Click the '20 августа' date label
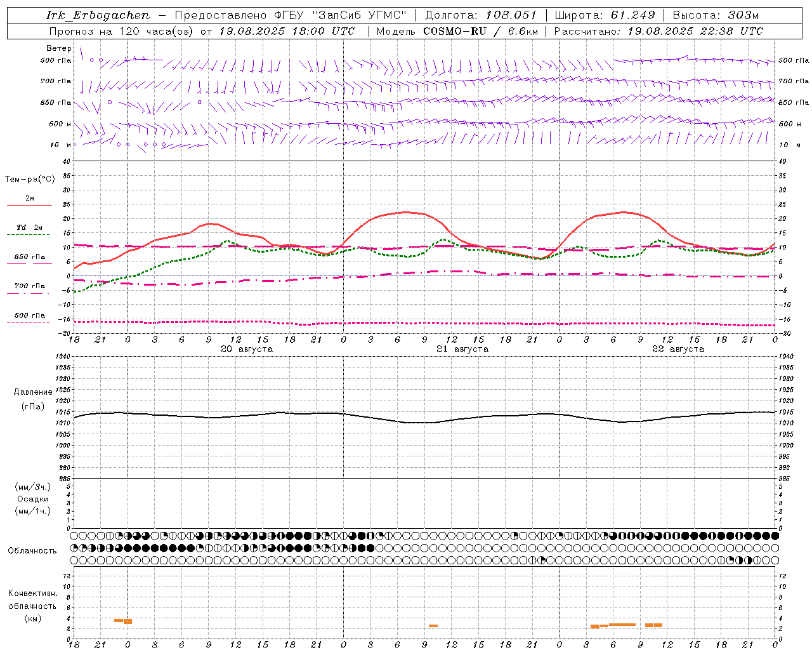 [x=247, y=349]
